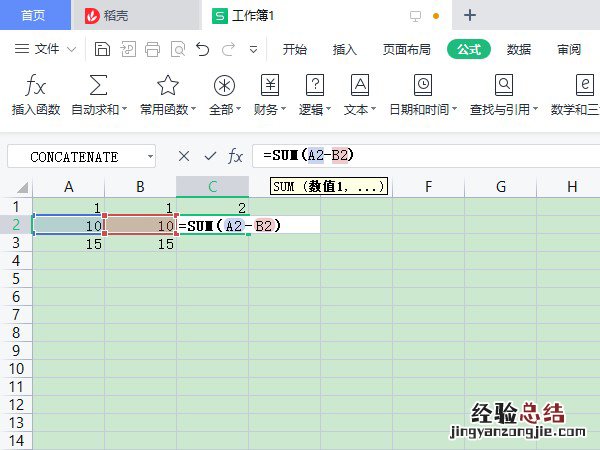Screen dimensions: 600x450
Task: Cancel formula entry with the X button
Action: [x=183, y=156]
